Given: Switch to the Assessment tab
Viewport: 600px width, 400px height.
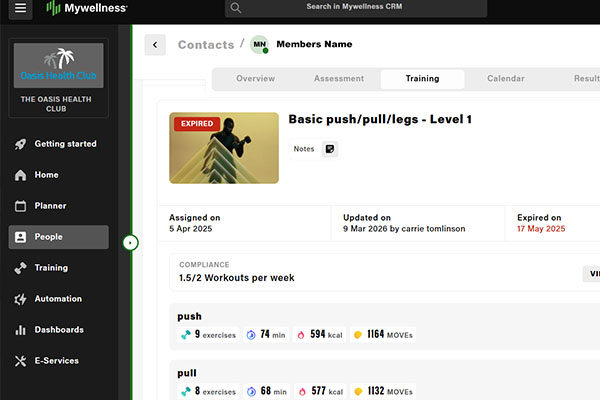Looking at the screenshot, I should tap(338, 79).
